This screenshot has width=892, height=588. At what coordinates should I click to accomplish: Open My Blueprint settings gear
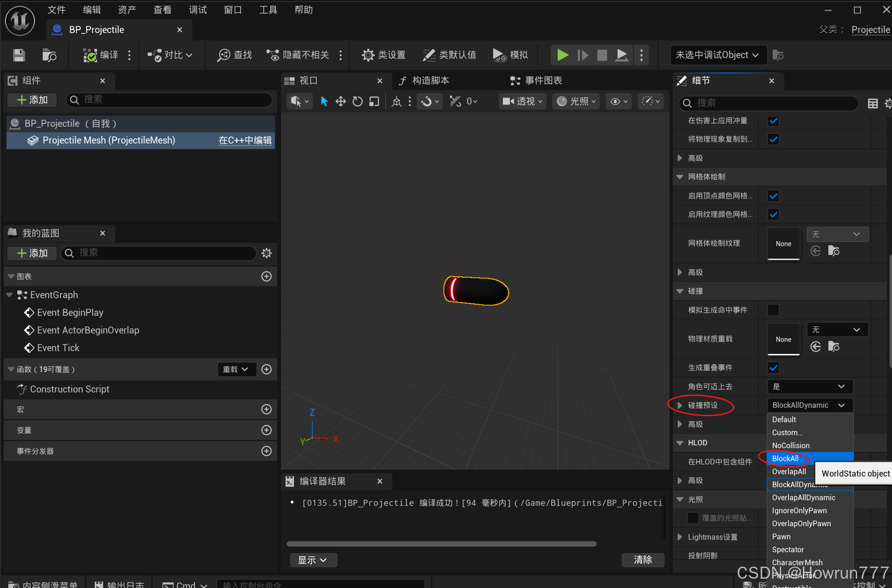click(x=267, y=253)
